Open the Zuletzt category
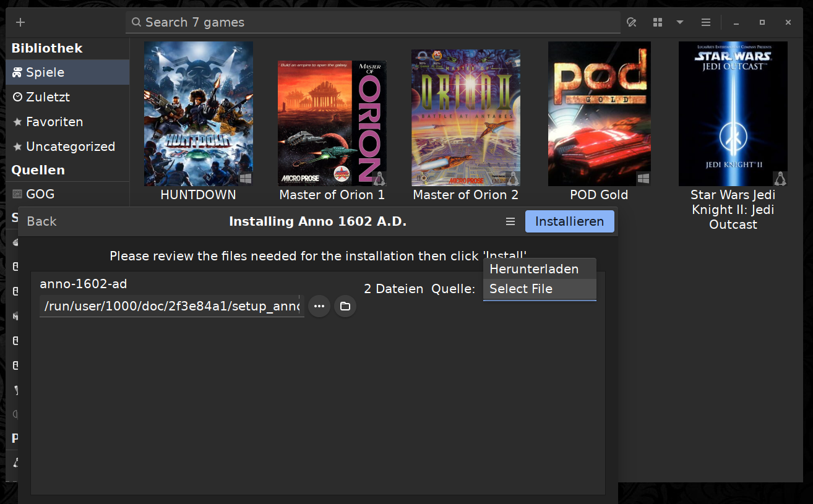The width and height of the screenshot is (813, 504). pos(67,97)
